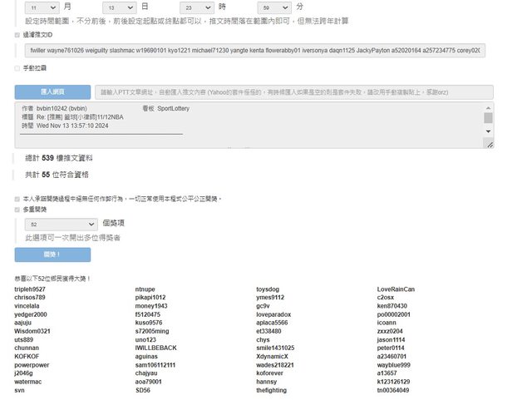The height and width of the screenshot is (400, 532).
Task: Click inside the imported article text area
Action: tap(249, 125)
